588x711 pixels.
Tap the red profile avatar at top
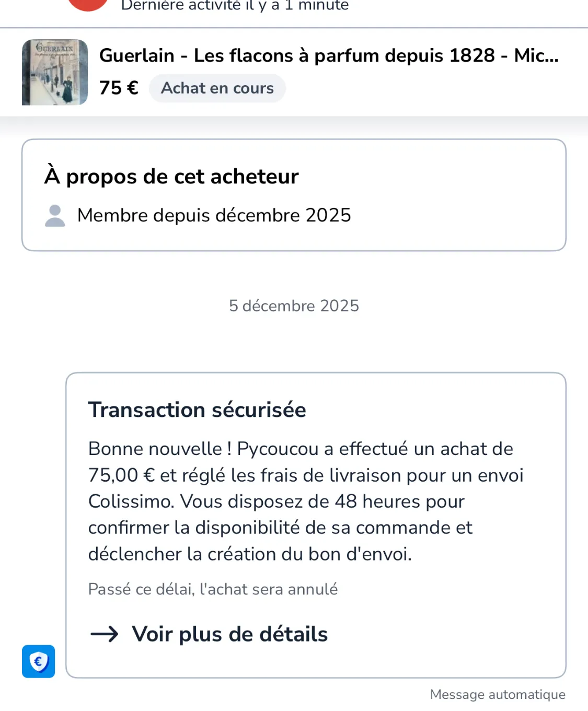pyautogui.click(x=88, y=4)
